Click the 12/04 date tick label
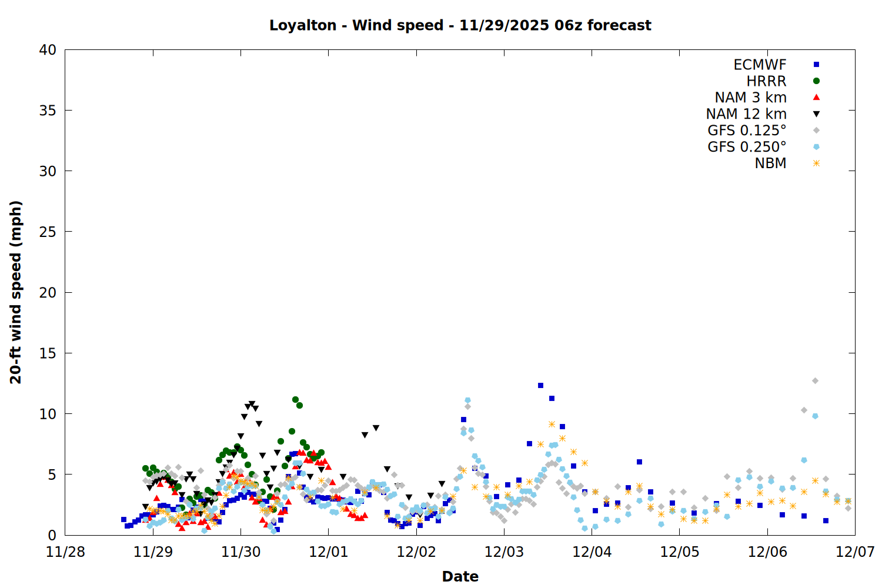 (x=592, y=552)
